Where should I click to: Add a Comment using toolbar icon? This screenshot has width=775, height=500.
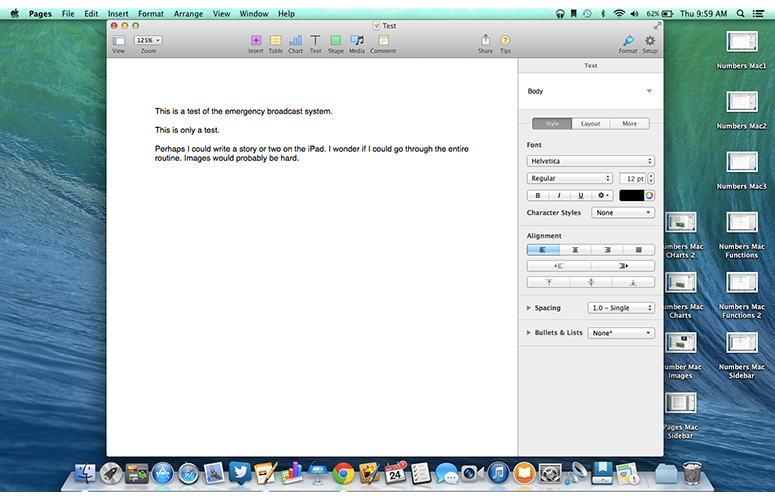pos(383,41)
